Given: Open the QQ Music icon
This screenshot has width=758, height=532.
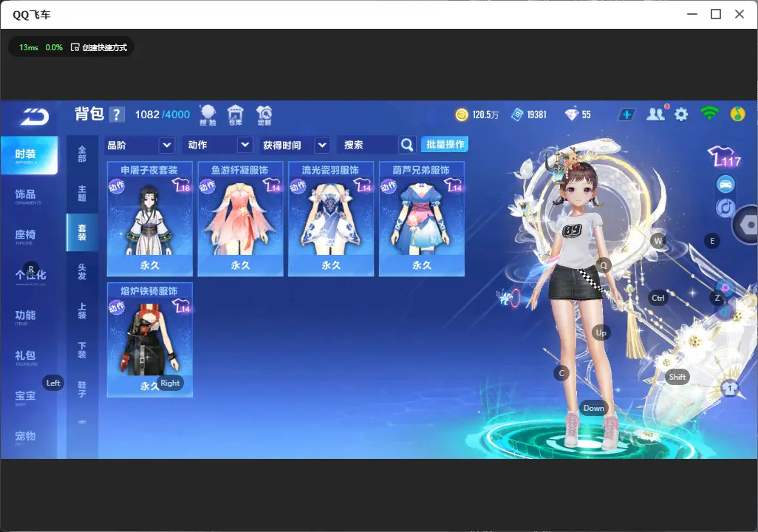Looking at the screenshot, I should [737, 114].
